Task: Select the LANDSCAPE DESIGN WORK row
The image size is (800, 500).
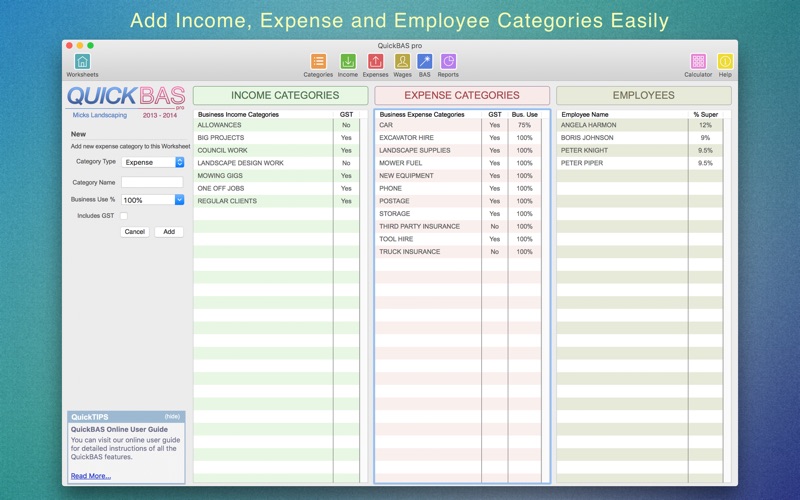Action: pyautogui.click(x=276, y=163)
